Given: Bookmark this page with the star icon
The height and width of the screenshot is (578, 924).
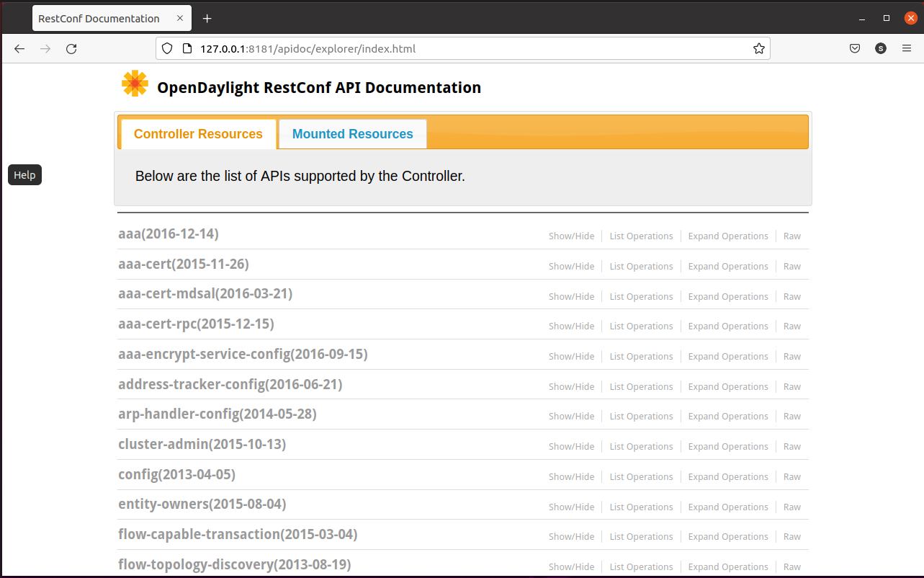Looking at the screenshot, I should pyautogui.click(x=759, y=49).
